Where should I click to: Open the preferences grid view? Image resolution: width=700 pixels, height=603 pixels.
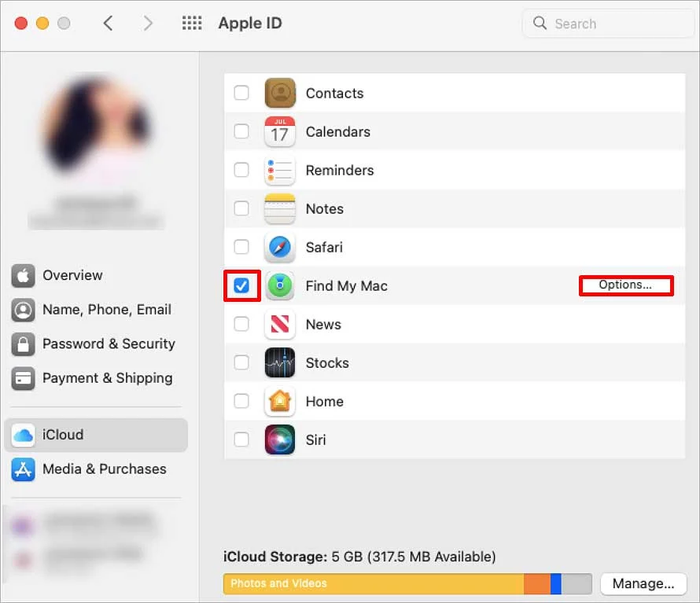[x=191, y=23]
